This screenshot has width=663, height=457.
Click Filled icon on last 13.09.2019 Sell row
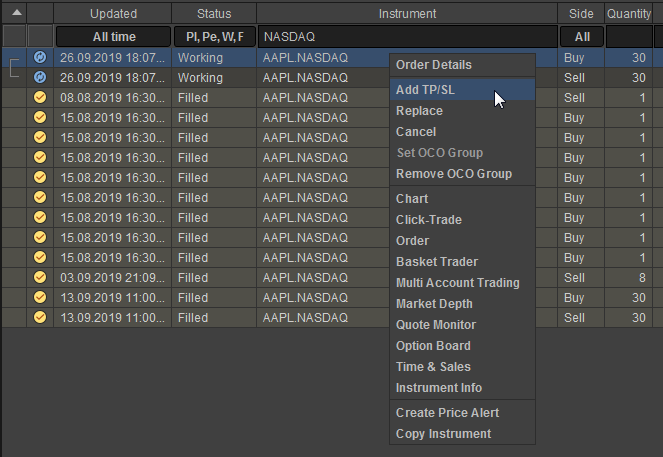click(40, 317)
